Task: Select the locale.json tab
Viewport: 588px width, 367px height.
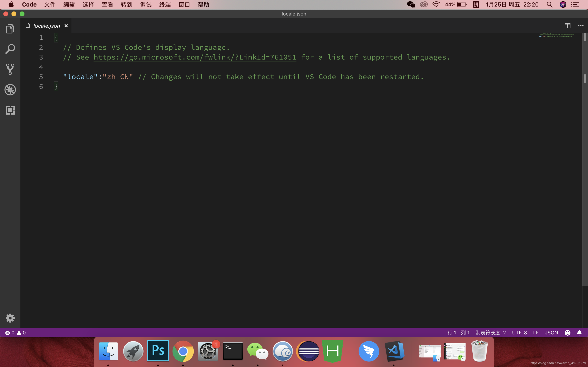Action: (46, 26)
